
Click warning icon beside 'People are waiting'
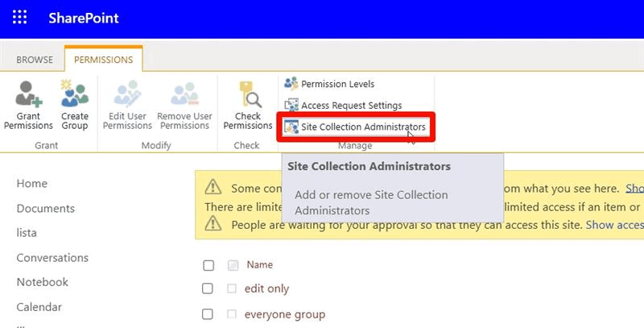click(213, 224)
